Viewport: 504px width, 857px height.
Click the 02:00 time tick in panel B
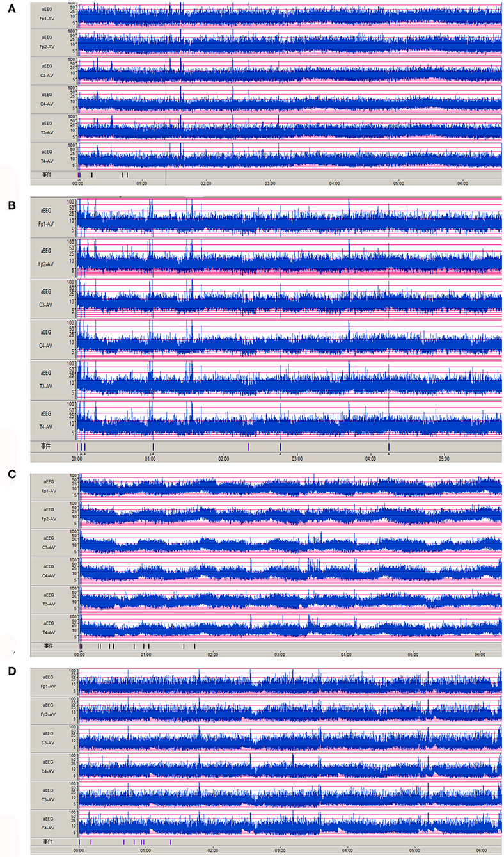223,459
